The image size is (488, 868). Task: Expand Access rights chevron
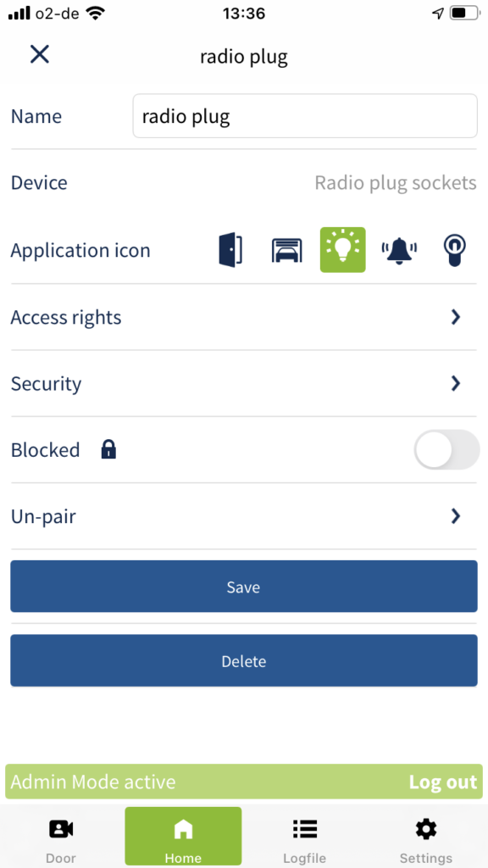pos(455,317)
